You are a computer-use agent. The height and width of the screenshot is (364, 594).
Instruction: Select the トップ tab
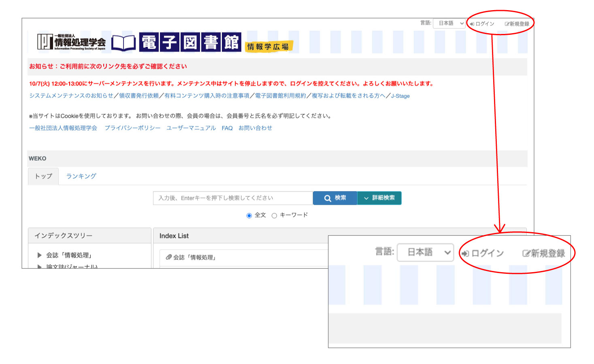tap(43, 176)
